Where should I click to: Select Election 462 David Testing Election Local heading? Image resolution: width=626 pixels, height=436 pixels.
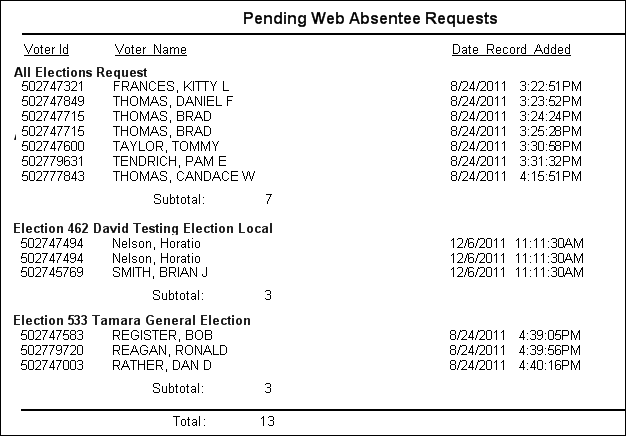click(143, 228)
